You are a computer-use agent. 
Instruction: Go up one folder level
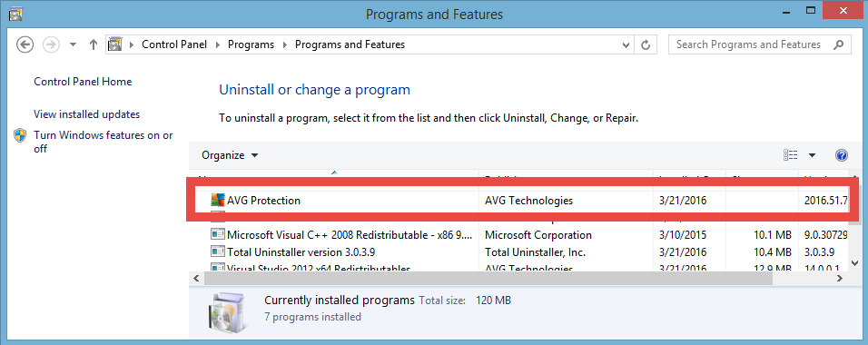(x=93, y=44)
